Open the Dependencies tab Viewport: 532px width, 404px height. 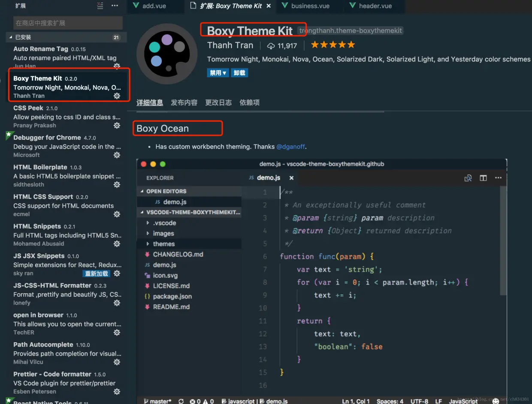point(249,103)
